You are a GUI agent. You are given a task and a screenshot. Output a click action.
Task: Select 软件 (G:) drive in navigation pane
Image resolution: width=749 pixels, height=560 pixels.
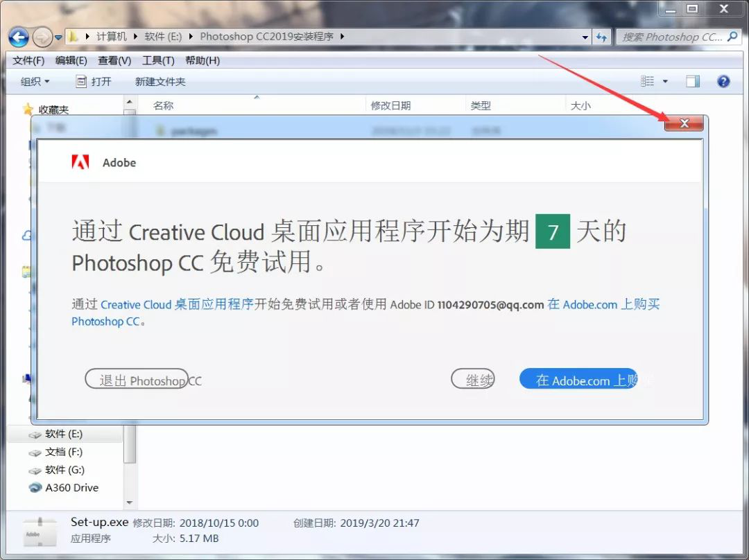(64, 470)
